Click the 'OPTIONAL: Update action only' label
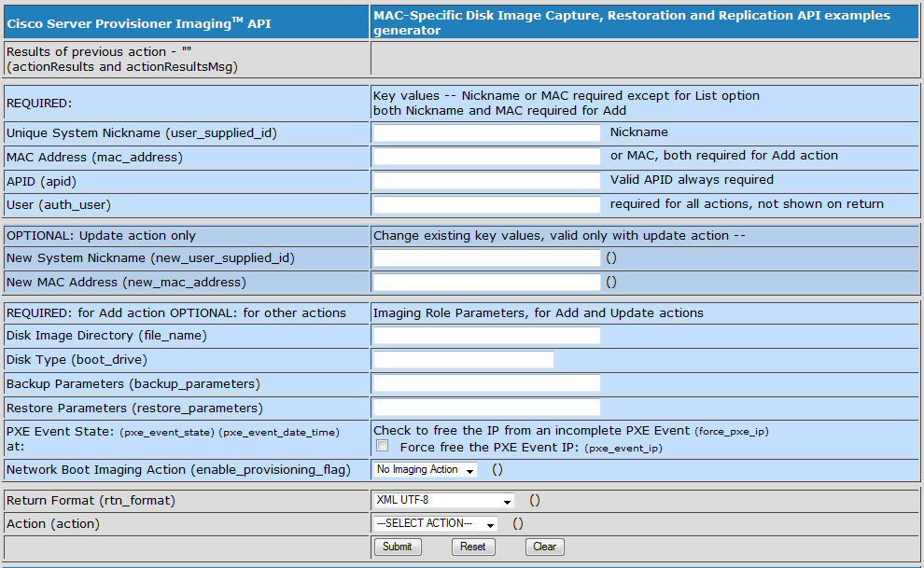 coord(101,235)
